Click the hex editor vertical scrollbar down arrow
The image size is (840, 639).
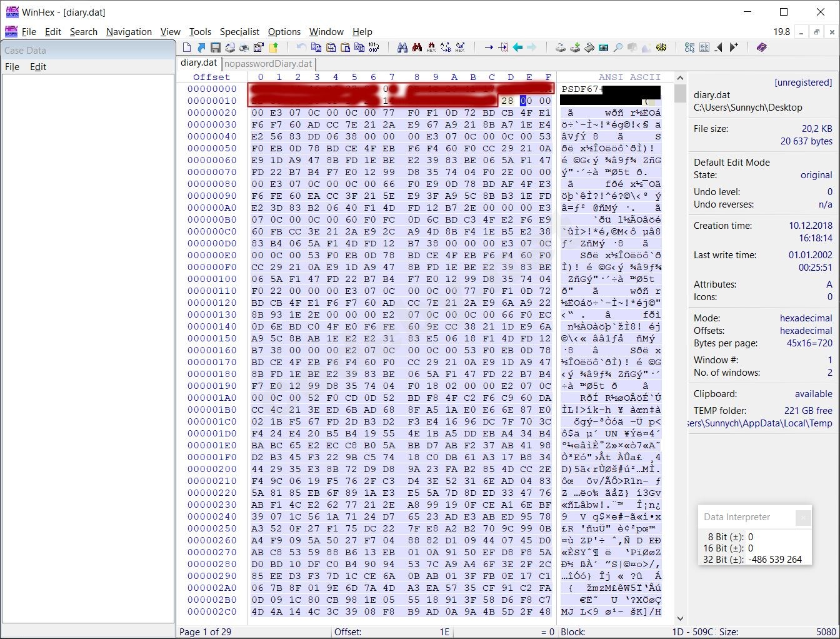(x=681, y=618)
